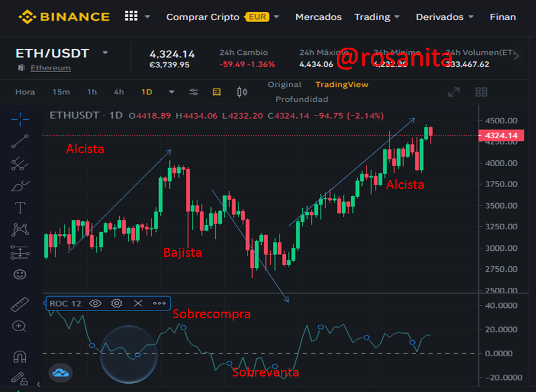
Task: Collapse the drawing toolbar arrow
Action: pyautogui.click(x=38, y=384)
